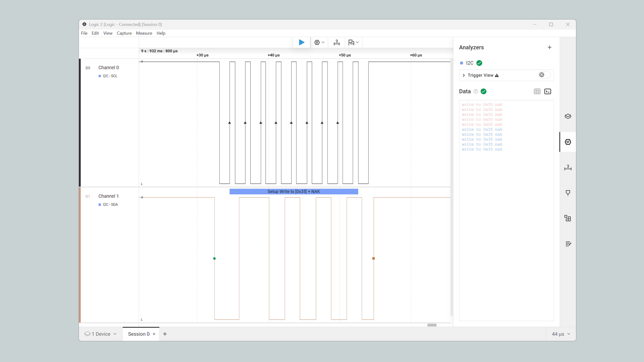Viewport: 644px width, 362px height.
Task: Close the Session 0 tab
Action: point(154,334)
